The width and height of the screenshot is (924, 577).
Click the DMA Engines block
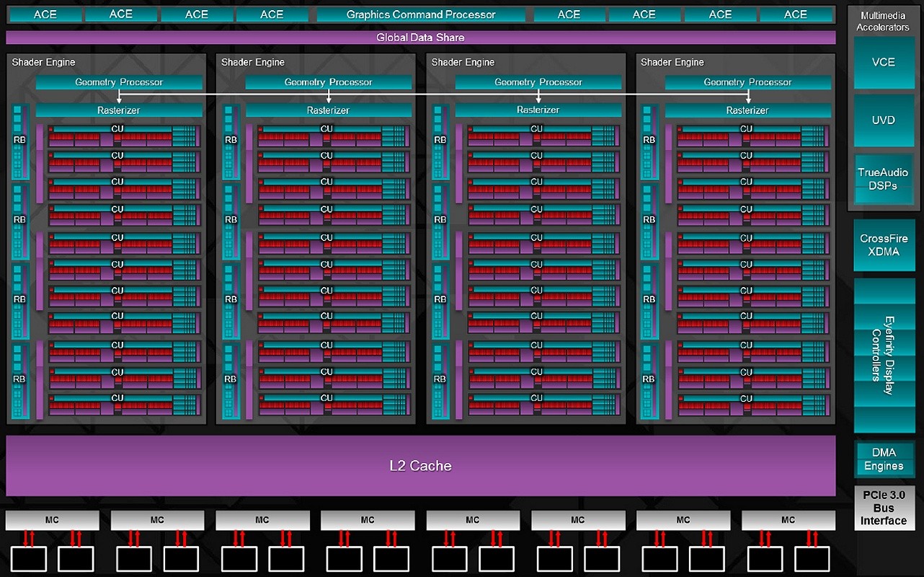884,459
